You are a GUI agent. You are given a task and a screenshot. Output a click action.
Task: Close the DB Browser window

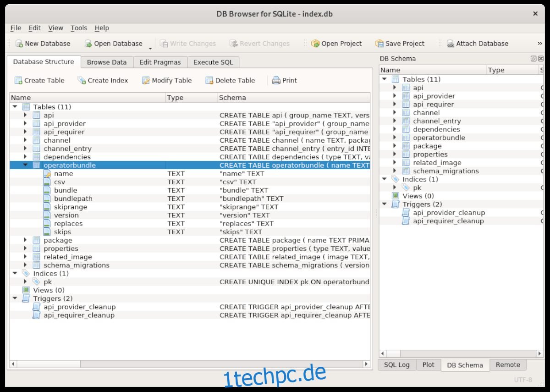(535, 14)
